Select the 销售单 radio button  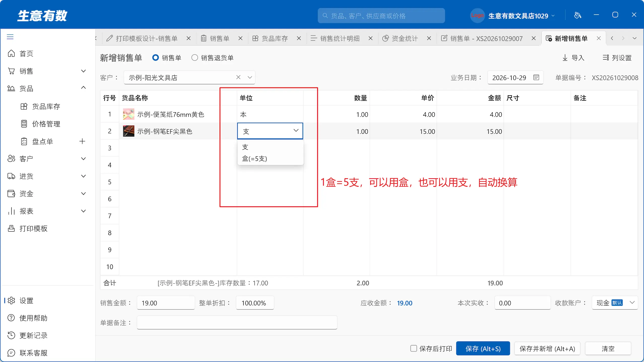tap(155, 58)
